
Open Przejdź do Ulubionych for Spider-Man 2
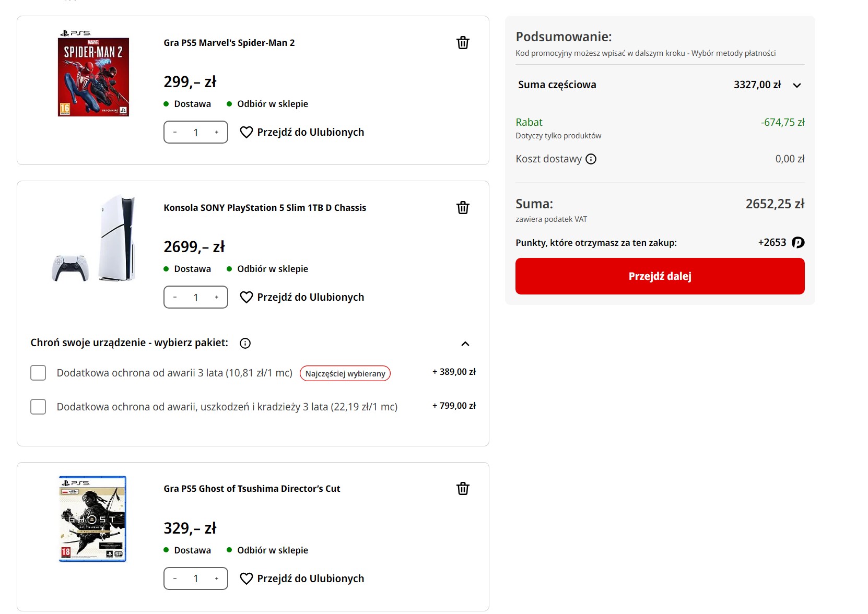pyautogui.click(x=311, y=132)
